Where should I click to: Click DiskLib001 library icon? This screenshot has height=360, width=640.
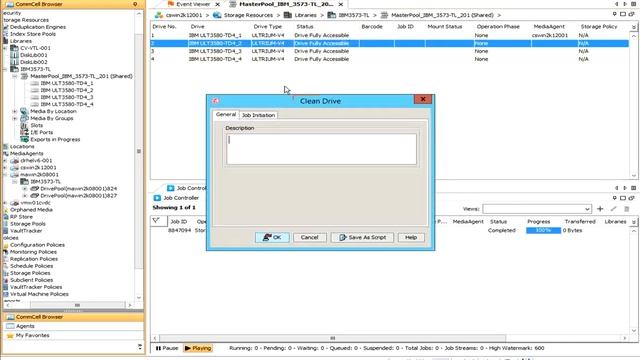tap(14, 55)
